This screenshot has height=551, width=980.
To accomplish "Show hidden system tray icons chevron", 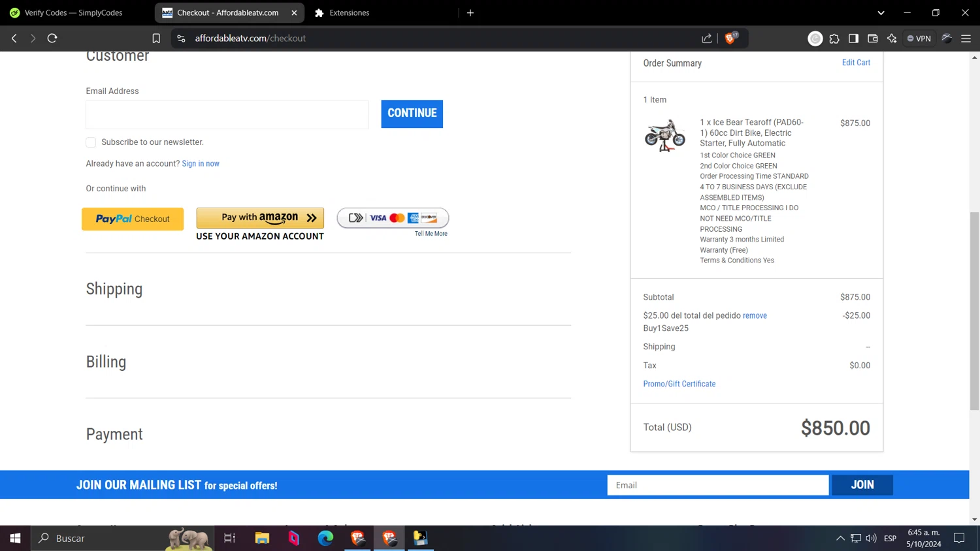I will (x=840, y=539).
